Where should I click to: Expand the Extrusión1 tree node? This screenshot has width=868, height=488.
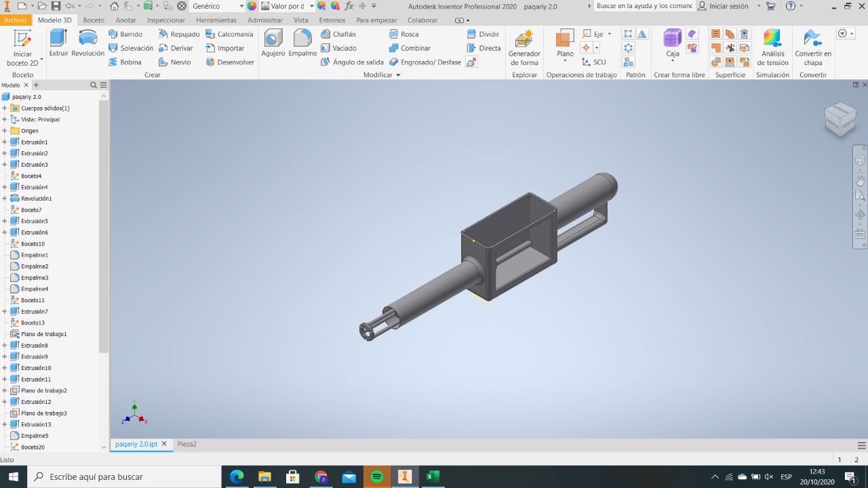tap(5, 142)
